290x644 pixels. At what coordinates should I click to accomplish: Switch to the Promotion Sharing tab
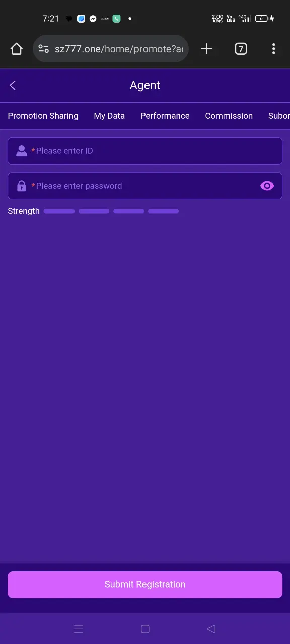pyautogui.click(x=43, y=116)
